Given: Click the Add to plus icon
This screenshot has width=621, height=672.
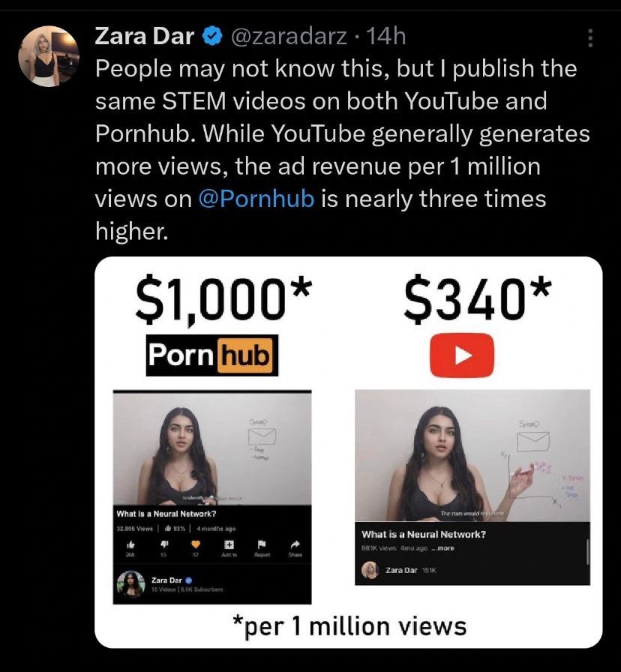Looking at the screenshot, I should click(229, 544).
